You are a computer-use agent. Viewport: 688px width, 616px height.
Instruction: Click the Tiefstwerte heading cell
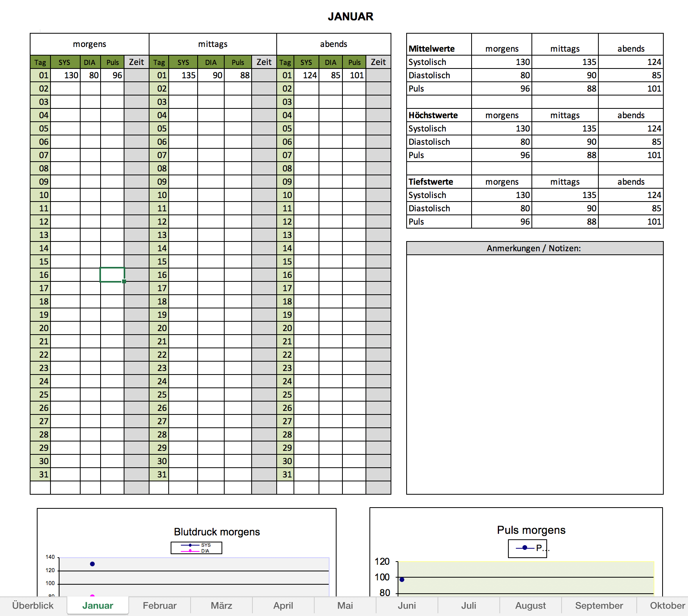(439, 182)
